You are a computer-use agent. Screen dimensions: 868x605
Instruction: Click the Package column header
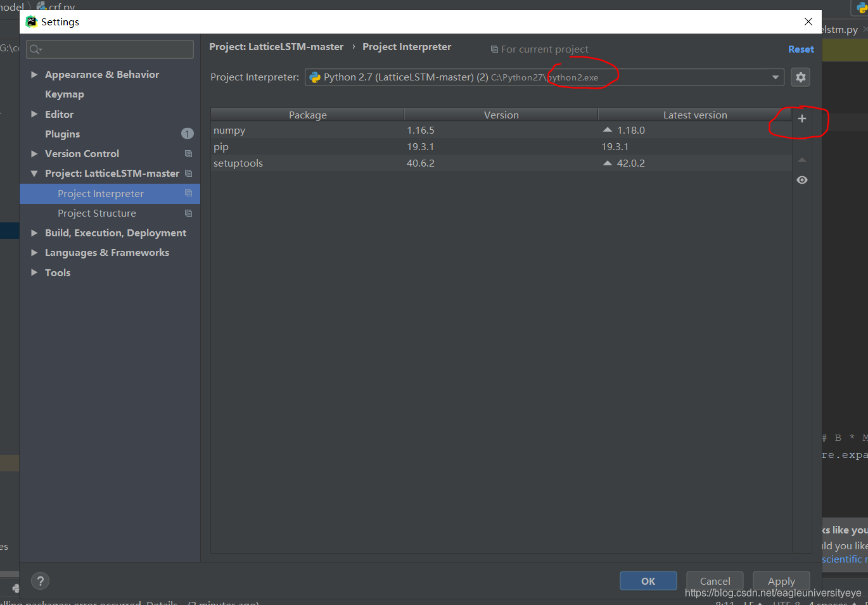coord(308,115)
